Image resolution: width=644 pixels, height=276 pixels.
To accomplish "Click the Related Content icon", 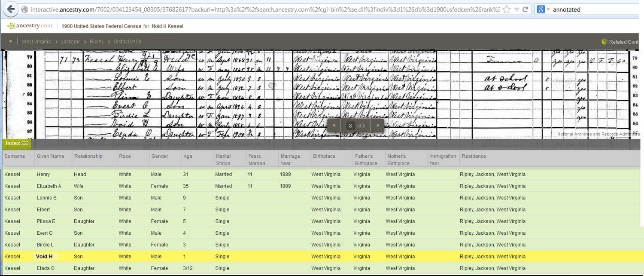I will pyautogui.click(x=605, y=42).
